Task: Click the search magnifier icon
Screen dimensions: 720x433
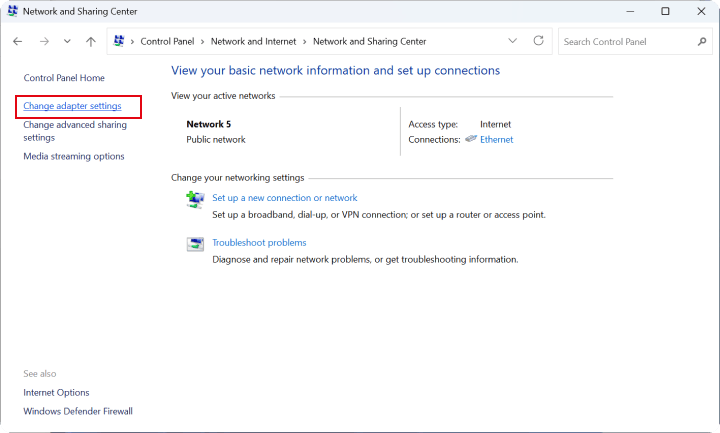Action: (702, 42)
